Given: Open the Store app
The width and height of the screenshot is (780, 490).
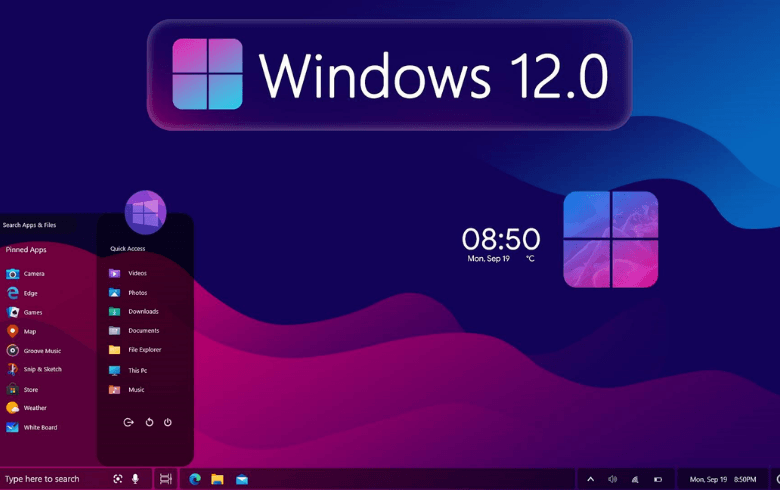Looking at the screenshot, I should pos(22,390).
